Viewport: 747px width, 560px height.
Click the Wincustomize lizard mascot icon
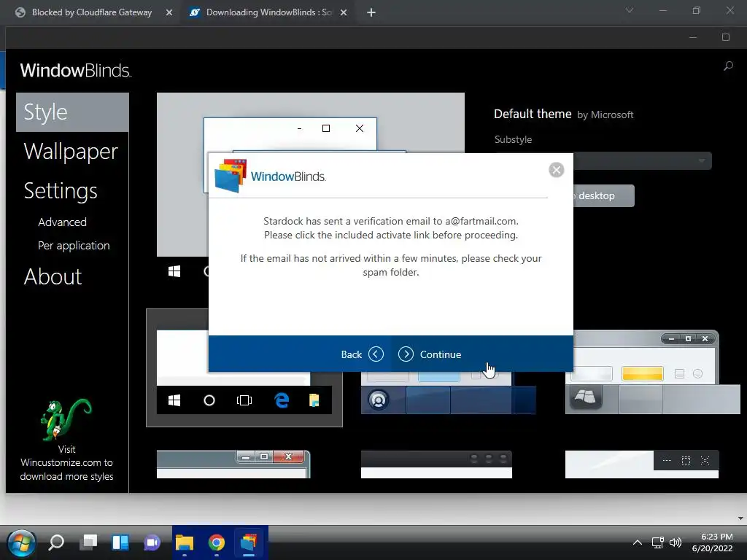pyautogui.click(x=66, y=420)
